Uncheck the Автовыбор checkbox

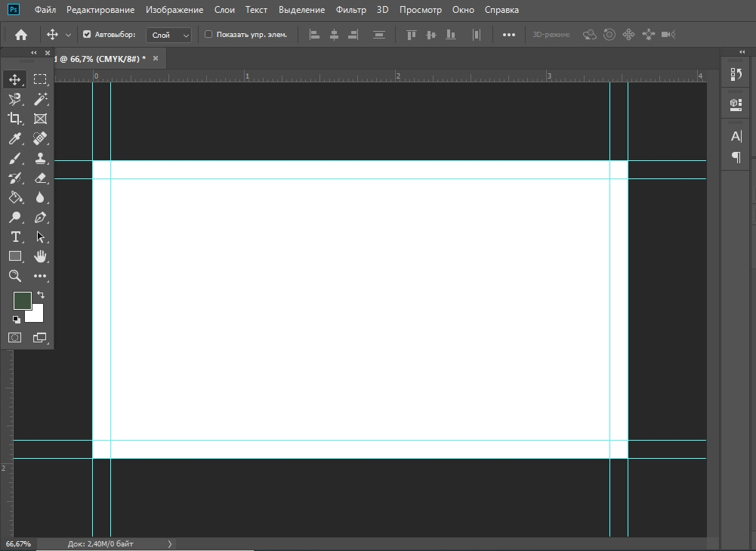click(x=87, y=35)
